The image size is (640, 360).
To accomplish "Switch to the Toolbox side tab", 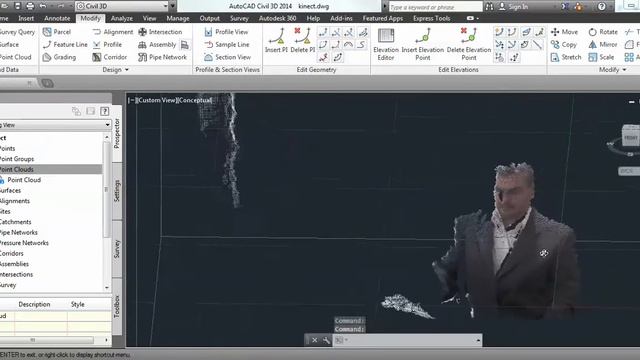I will (117, 307).
